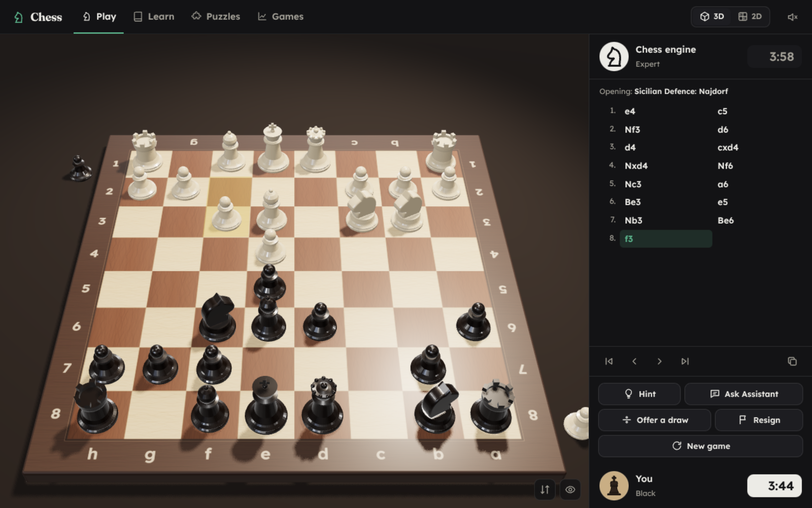Select the black pawn on a6
This screenshot has width=812, height=508.
[x=474, y=323]
